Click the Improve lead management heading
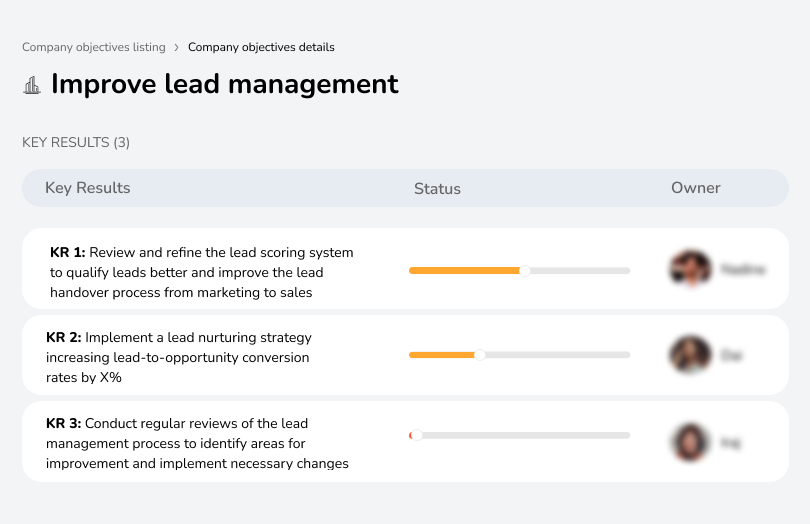The width and height of the screenshot is (810, 524). pos(225,84)
